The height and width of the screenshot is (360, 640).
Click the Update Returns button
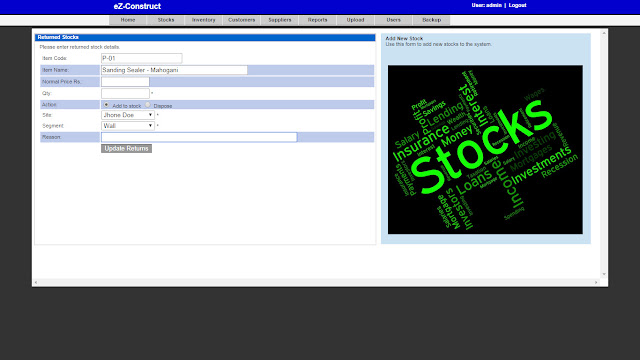click(127, 149)
